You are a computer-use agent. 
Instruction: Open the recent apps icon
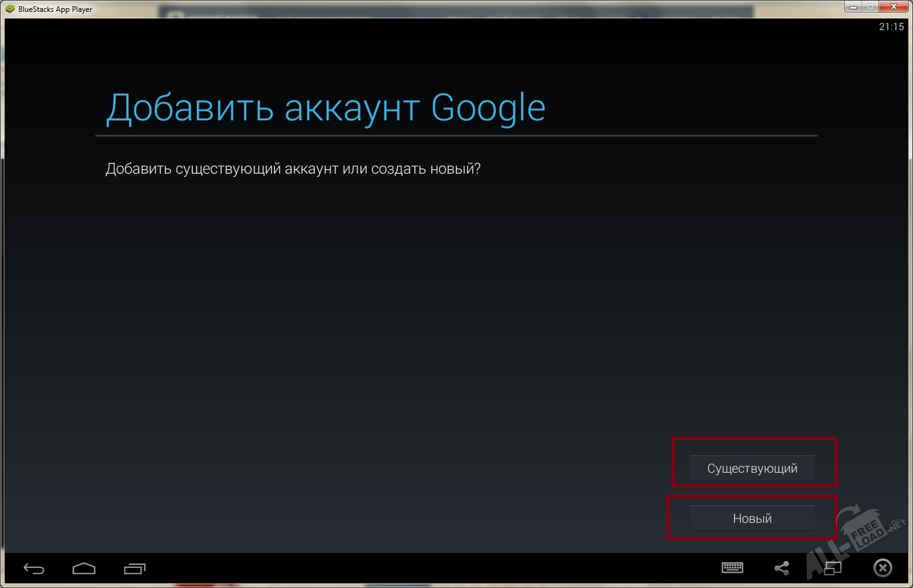click(134, 569)
